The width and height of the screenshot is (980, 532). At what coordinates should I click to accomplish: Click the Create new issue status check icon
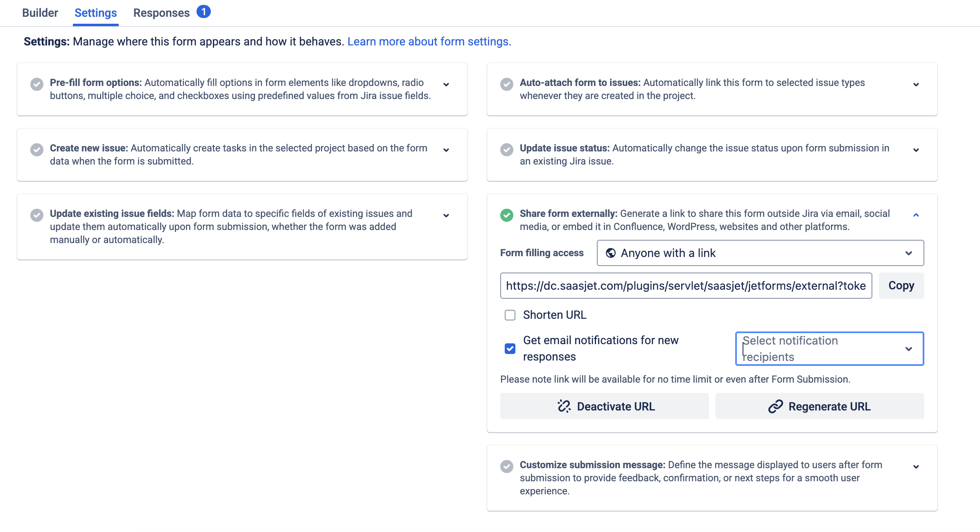37,150
